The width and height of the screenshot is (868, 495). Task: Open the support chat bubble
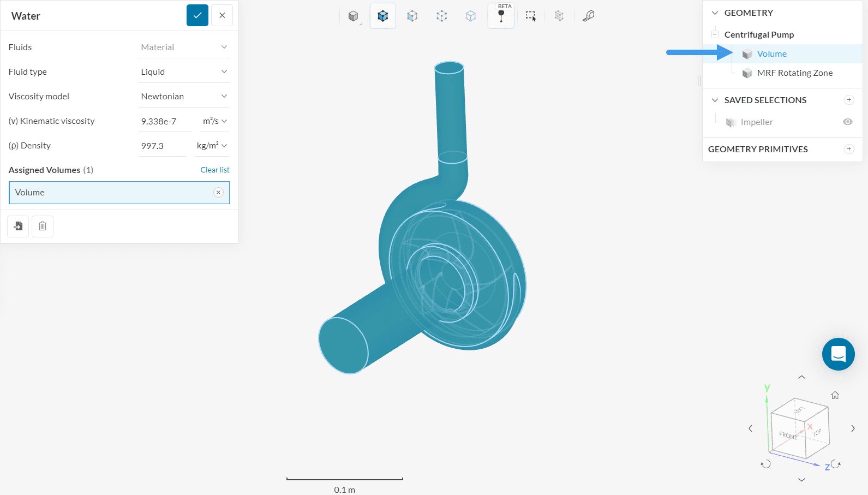tap(838, 354)
